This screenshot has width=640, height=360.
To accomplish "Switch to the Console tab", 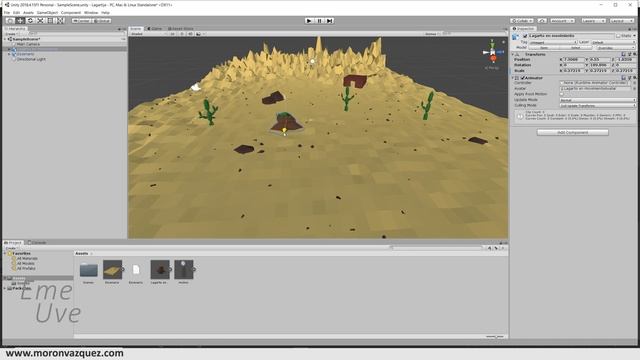I will [x=38, y=242].
